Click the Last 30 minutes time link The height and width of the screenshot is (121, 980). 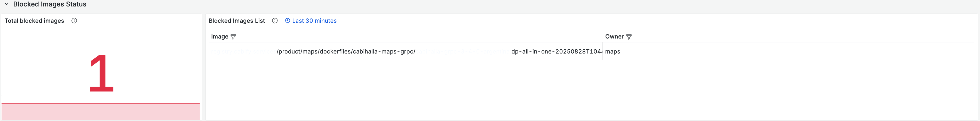click(x=314, y=21)
